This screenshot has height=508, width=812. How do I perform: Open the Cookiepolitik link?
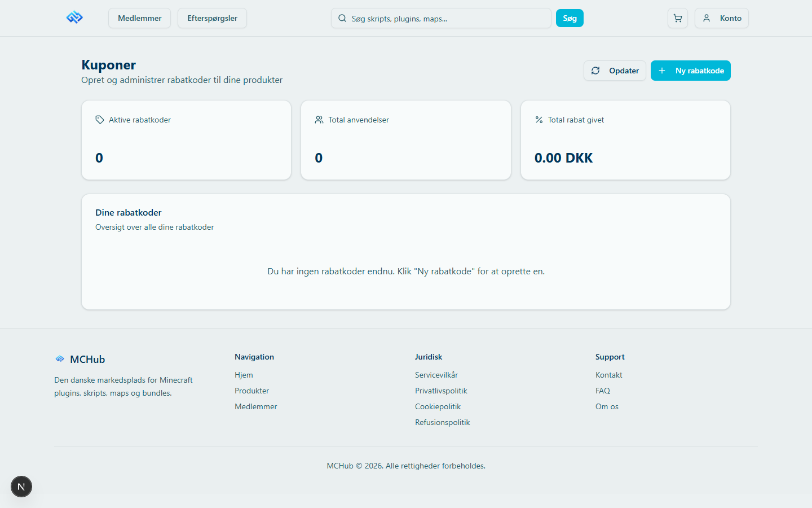tap(438, 406)
